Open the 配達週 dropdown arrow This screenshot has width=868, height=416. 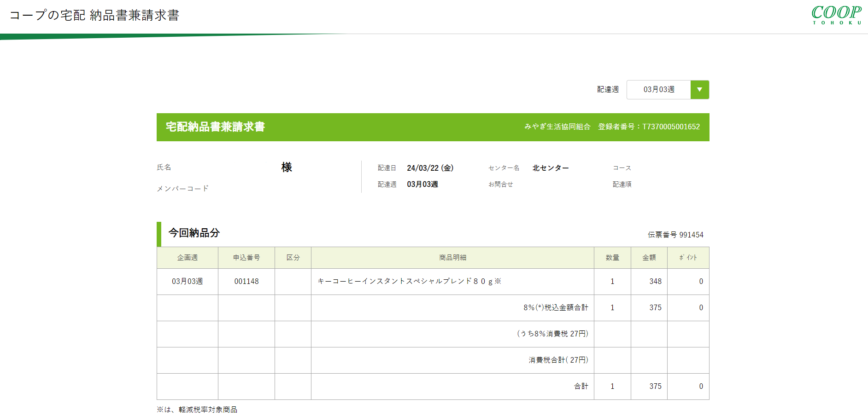699,90
